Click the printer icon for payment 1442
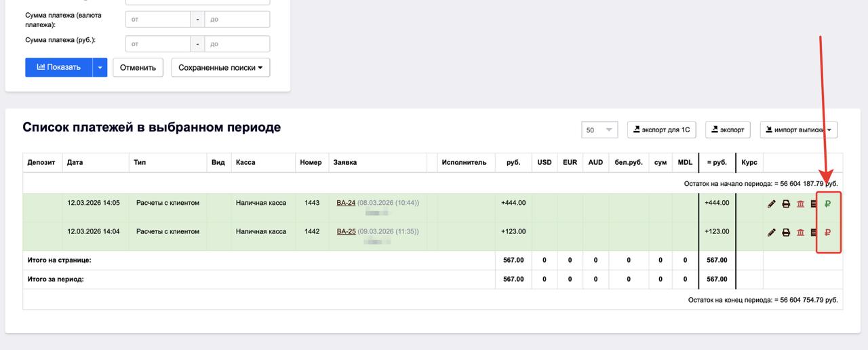The height and width of the screenshot is (350, 868). pos(786,232)
